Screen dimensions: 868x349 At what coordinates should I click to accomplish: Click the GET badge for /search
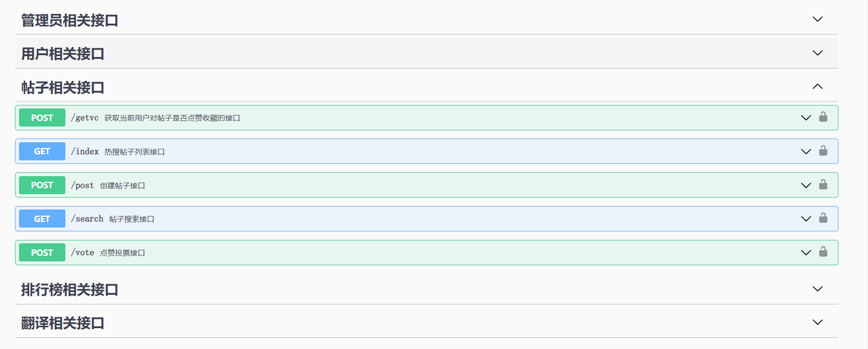pyautogui.click(x=42, y=219)
